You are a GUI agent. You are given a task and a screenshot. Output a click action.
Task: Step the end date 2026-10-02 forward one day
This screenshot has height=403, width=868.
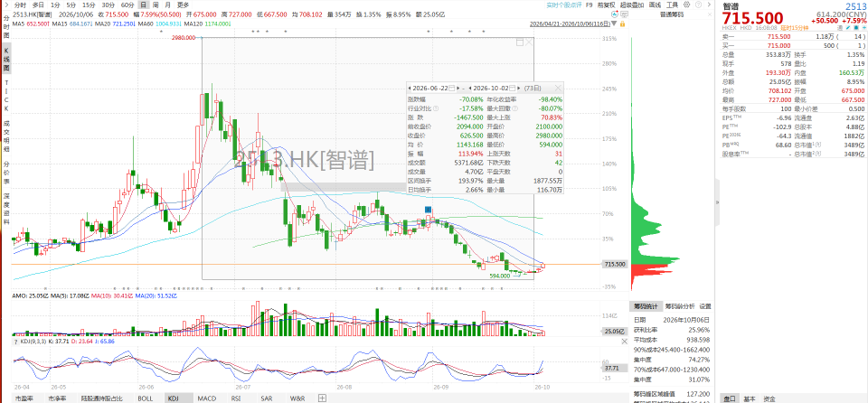tap(521, 88)
